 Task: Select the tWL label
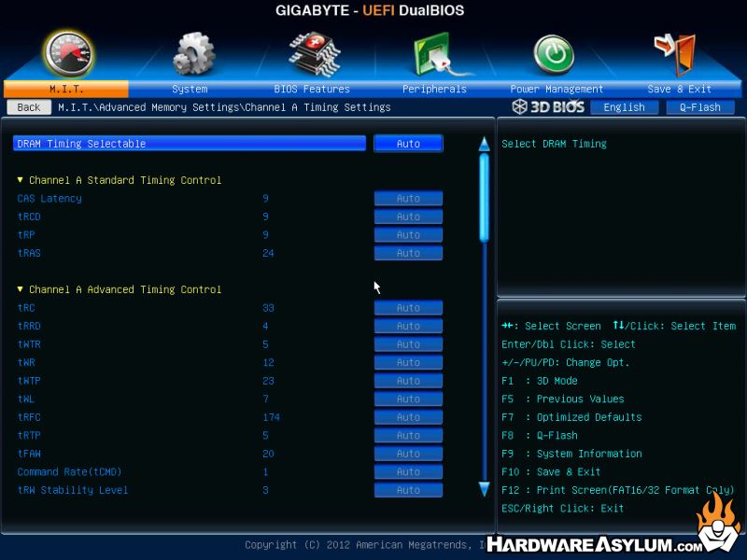coord(26,399)
